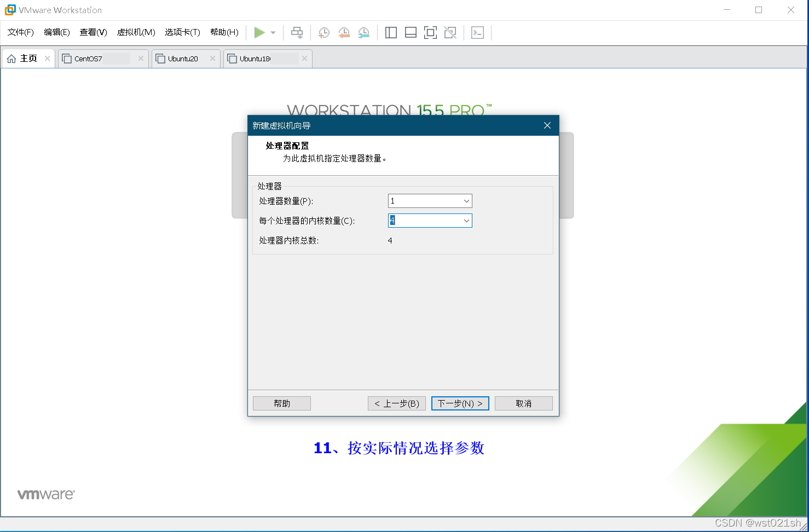Viewport: 809px width, 532px height.
Task: Open the console view terminal icon
Action: pyautogui.click(x=477, y=33)
